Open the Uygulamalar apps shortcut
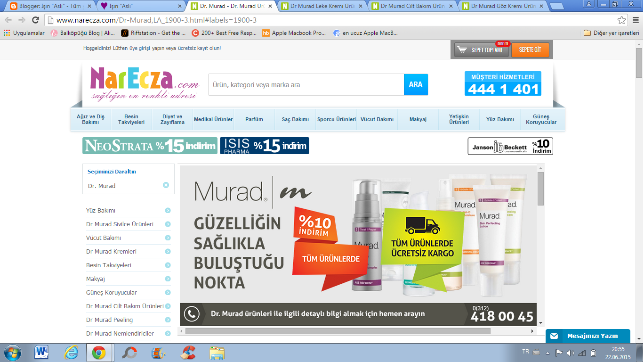644x362 pixels. (24, 33)
